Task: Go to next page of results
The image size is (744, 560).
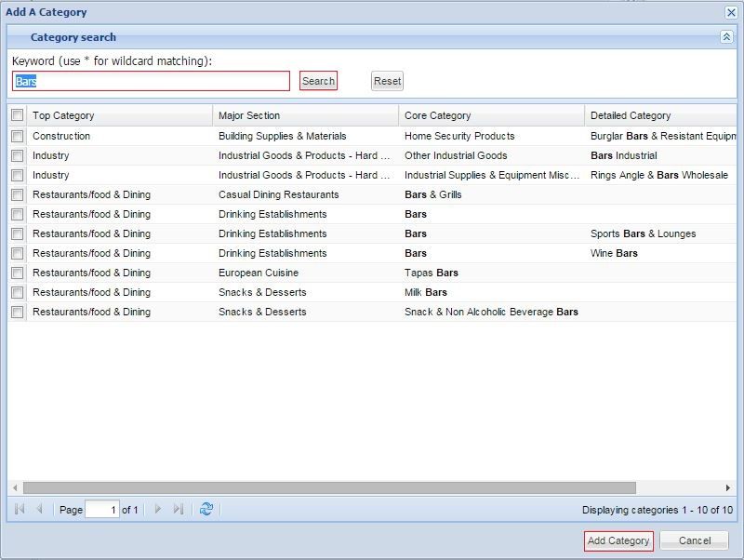Action: tap(158, 510)
